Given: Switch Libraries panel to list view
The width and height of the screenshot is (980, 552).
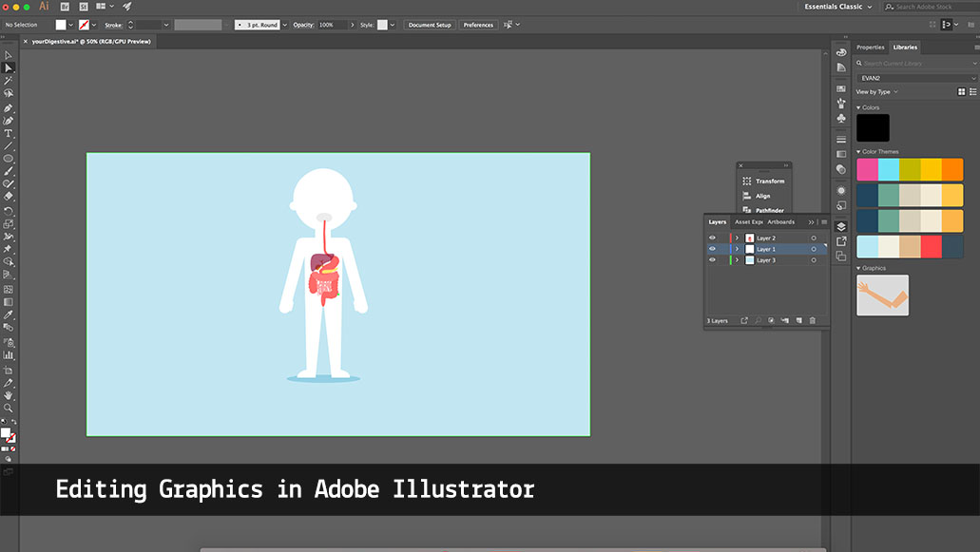Looking at the screenshot, I should [972, 92].
